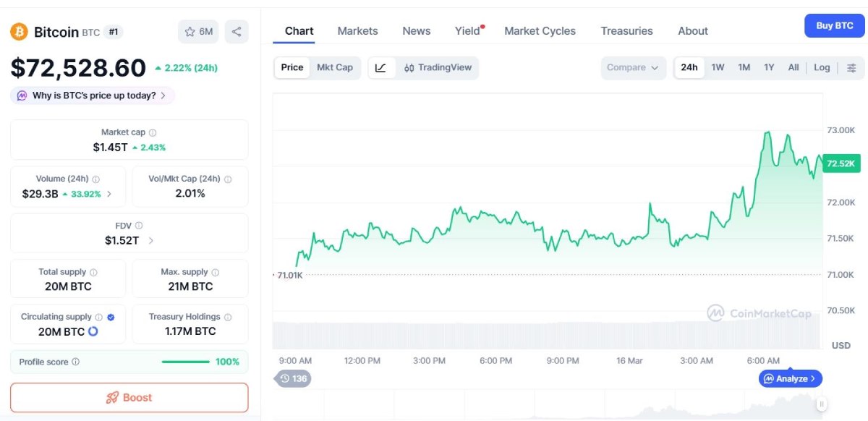Open the Treasuries tab
This screenshot has width=868, height=421.
tap(626, 31)
